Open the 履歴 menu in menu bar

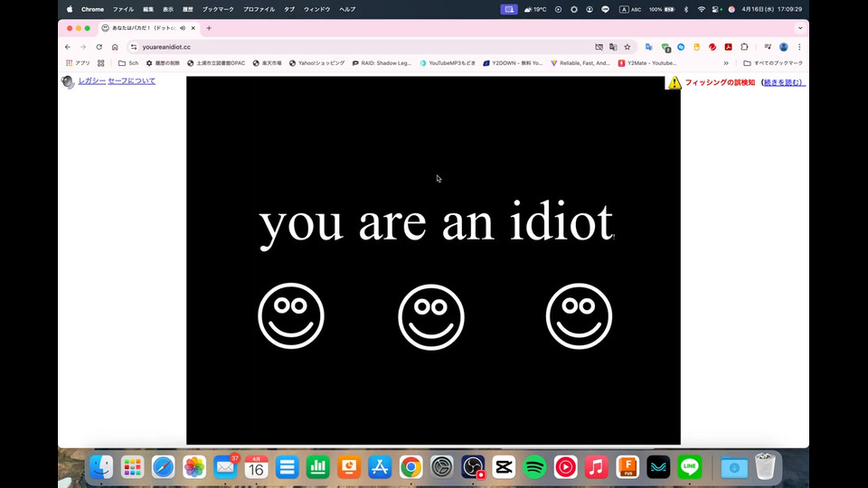[188, 9]
